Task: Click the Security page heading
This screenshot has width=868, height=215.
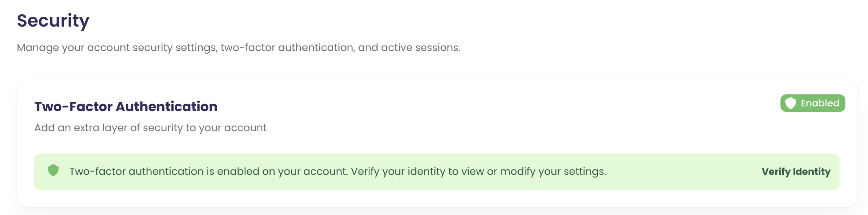Action: point(53,20)
